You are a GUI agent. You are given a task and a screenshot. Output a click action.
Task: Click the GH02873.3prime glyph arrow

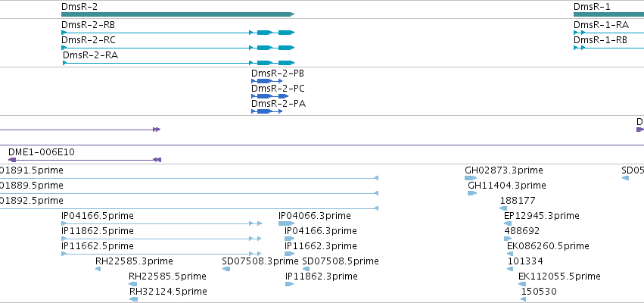tap(471, 178)
